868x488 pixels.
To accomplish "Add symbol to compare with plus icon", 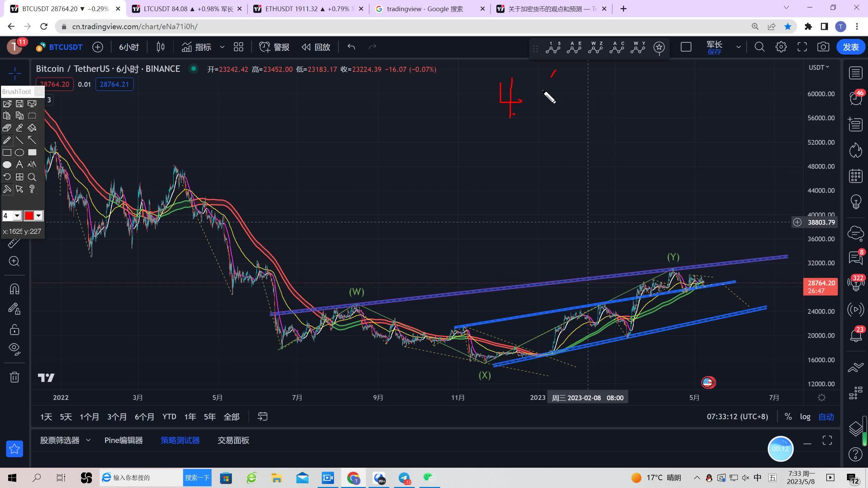I will coord(98,47).
